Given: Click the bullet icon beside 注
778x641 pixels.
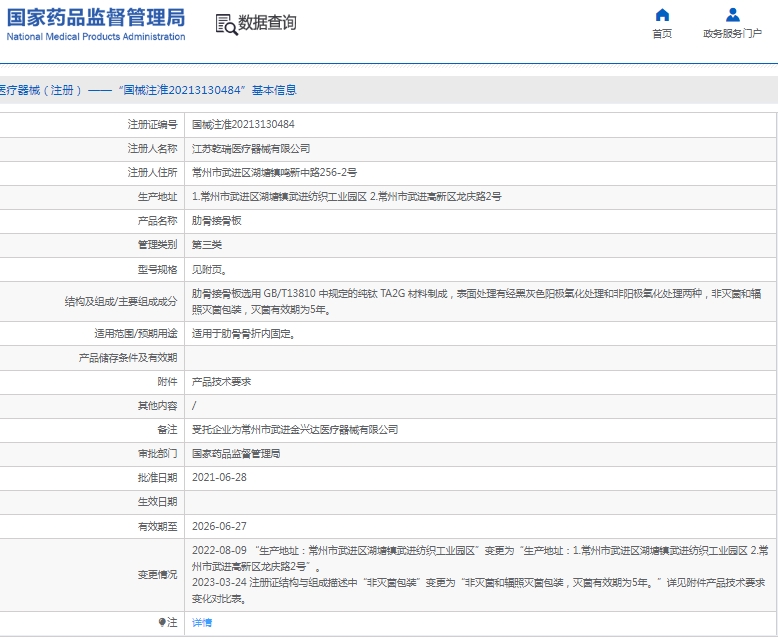Looking at the screenshot, I should (x=162, y=622).
